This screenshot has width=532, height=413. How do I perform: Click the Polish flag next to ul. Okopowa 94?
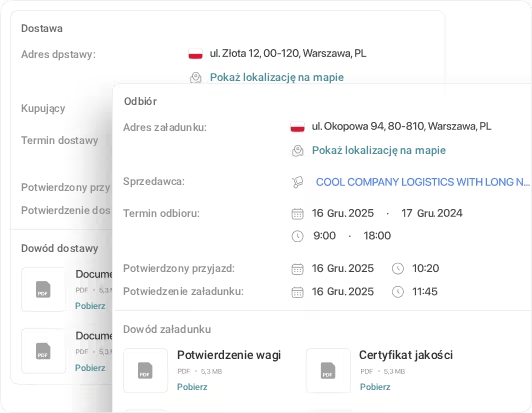click(x=298, y=127)
